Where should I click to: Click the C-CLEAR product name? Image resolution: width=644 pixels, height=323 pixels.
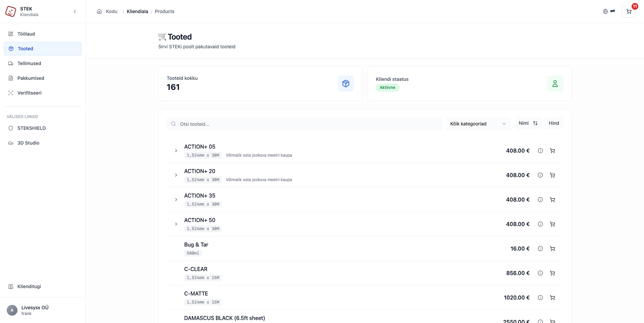[196, 269]
